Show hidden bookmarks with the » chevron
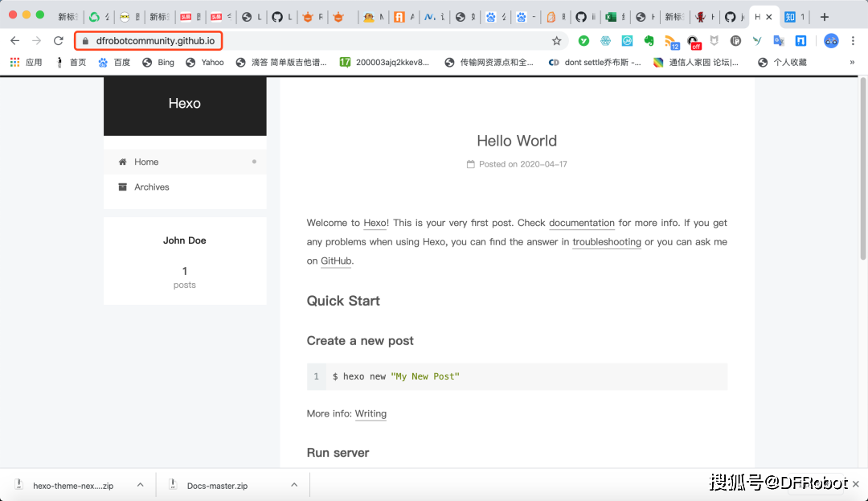The height and width of the screenshot is (501, 868). pos(852,63)
